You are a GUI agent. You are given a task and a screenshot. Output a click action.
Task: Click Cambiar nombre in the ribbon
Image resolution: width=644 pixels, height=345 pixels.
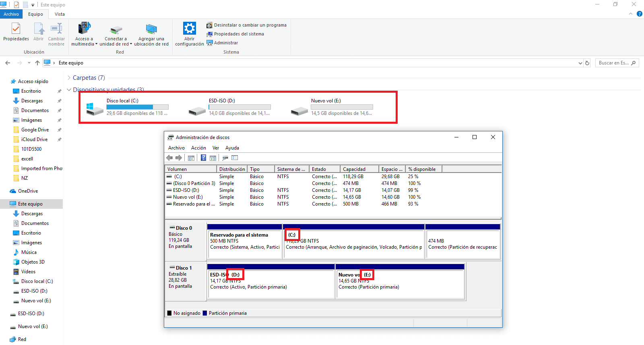[x=56, y=34]
